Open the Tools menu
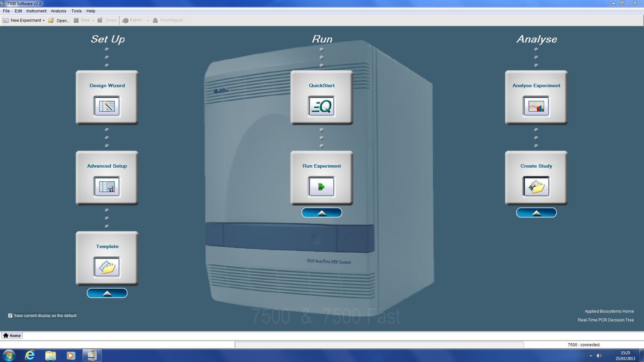This screenshot has width=644, height=362. pos(76,11)
